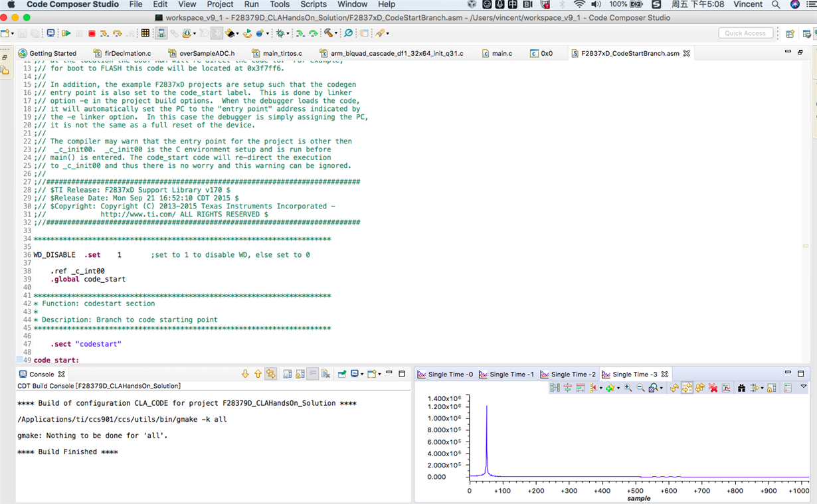
Task: Select the Single Time -0 tab
Action: pos(445,375)
